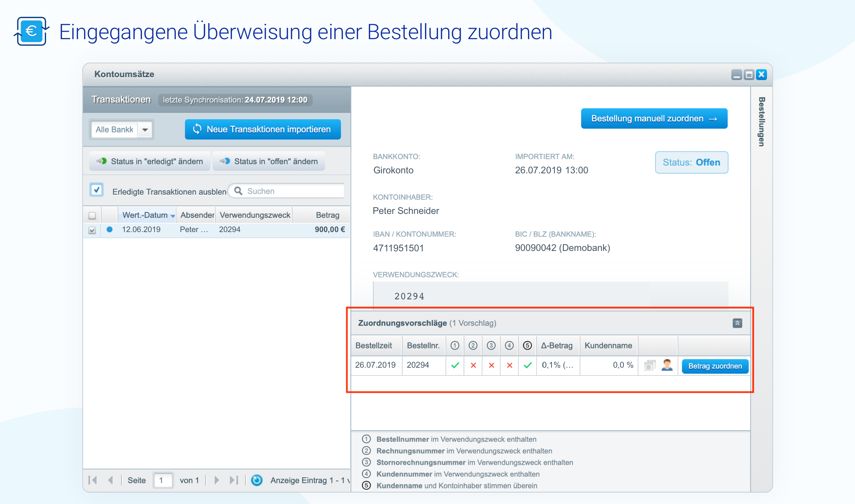
Task: Click 26.07.2019 in suggestion row
Action: coord(375,365)
